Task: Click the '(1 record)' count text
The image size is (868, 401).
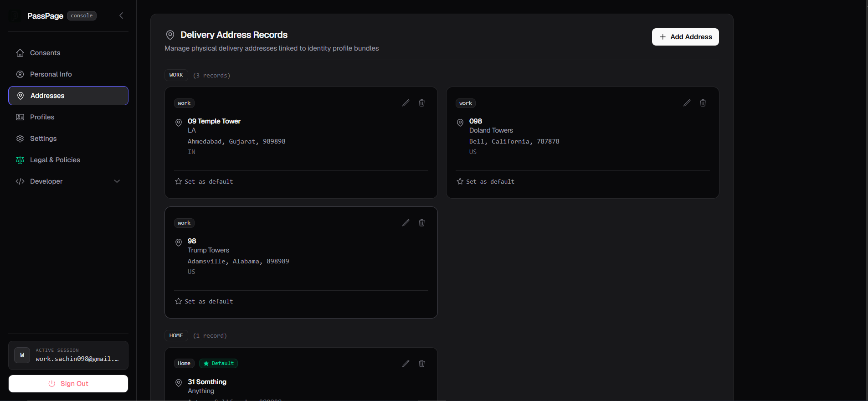Action: click(210, 336)
